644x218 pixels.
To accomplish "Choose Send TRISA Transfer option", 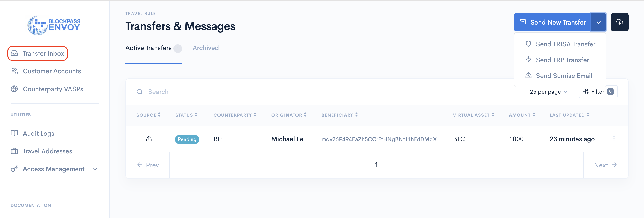I will coord(565,44).
